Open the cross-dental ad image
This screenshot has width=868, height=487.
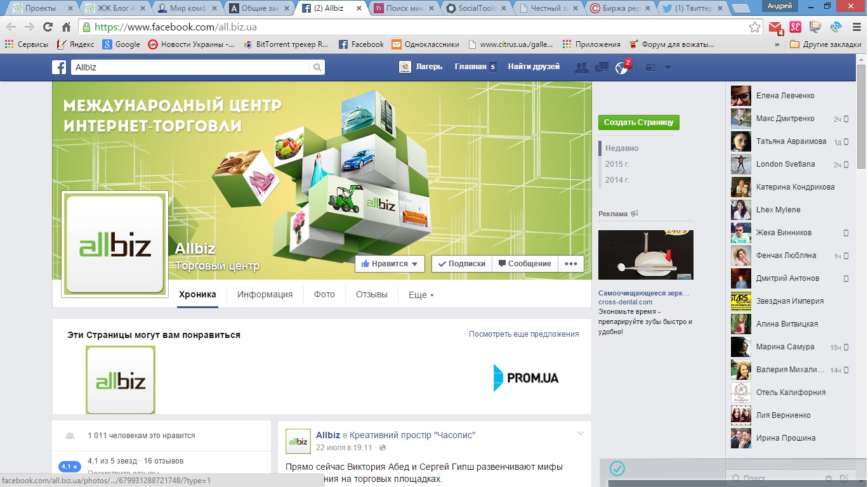point(646,255)
